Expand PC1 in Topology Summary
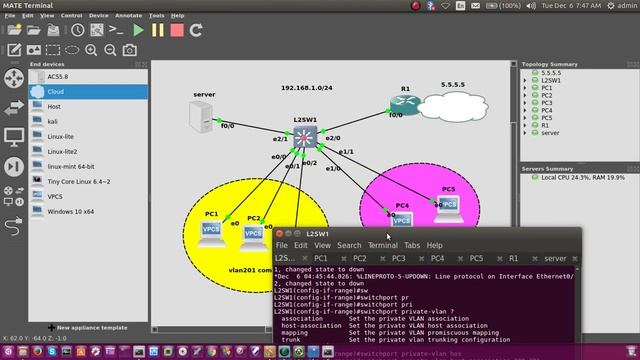Screen dimensions: 640x360 (525, 88)
